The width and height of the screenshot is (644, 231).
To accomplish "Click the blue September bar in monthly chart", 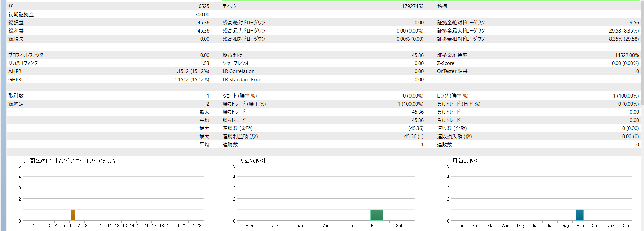I will [580, 215].
